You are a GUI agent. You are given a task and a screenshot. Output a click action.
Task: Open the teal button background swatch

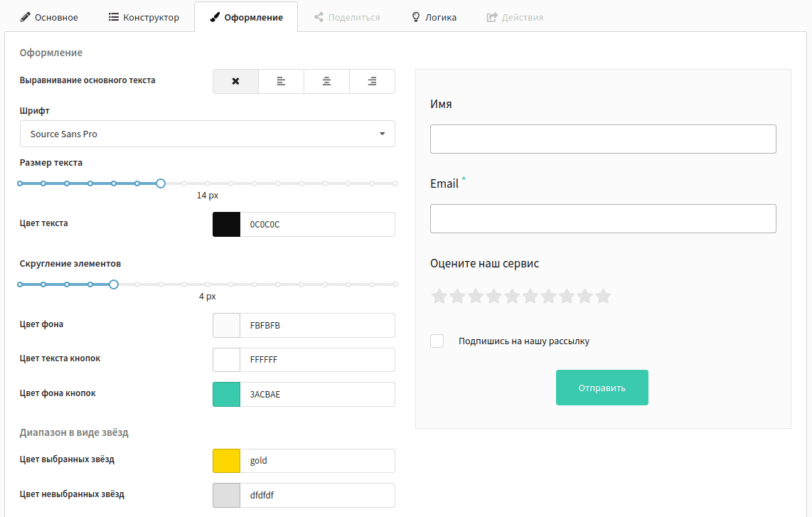pos(226,394)
